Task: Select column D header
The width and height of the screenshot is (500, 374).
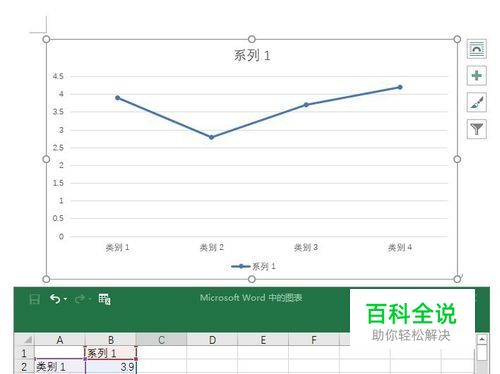Action: pyautogui.click(x=212, y=340)
